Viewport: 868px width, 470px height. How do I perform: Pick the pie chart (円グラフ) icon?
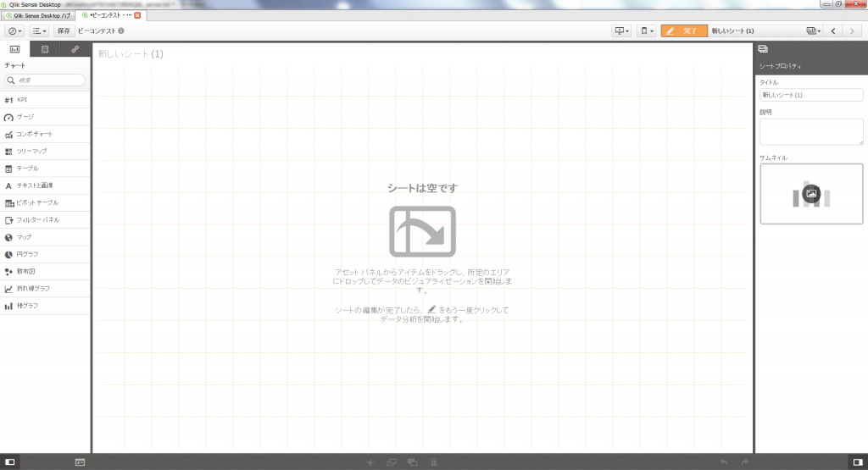click(8, 254)
